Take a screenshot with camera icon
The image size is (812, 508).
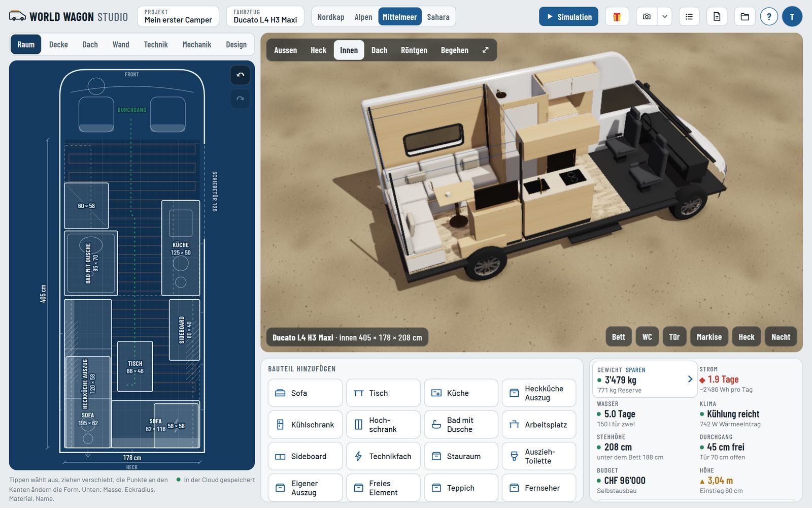point(647,17)
